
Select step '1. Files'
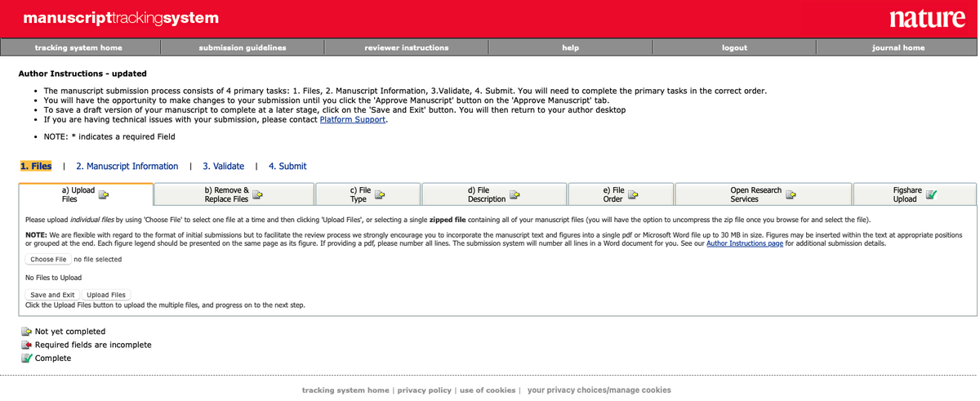click(x=36, y=166)
